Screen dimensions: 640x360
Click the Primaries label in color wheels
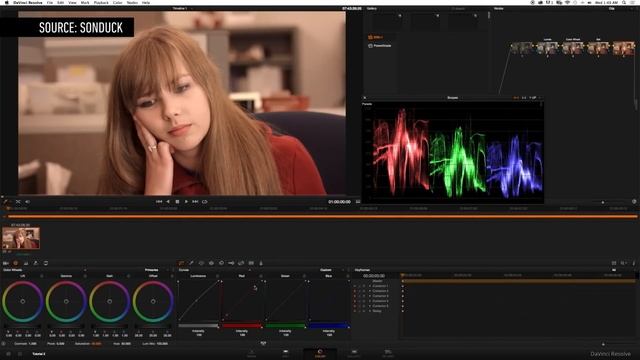click(x=151, y=270)
